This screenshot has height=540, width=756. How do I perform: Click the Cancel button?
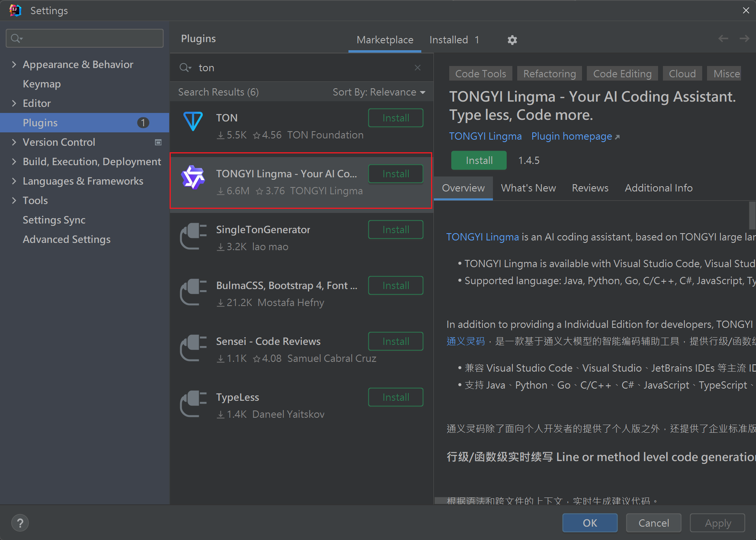point(653,523)
